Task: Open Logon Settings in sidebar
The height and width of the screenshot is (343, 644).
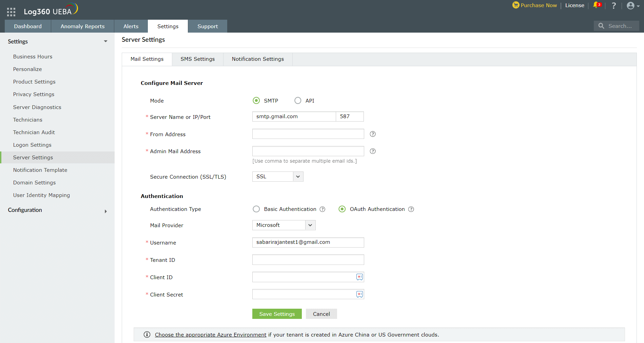Action: [32, 145]
